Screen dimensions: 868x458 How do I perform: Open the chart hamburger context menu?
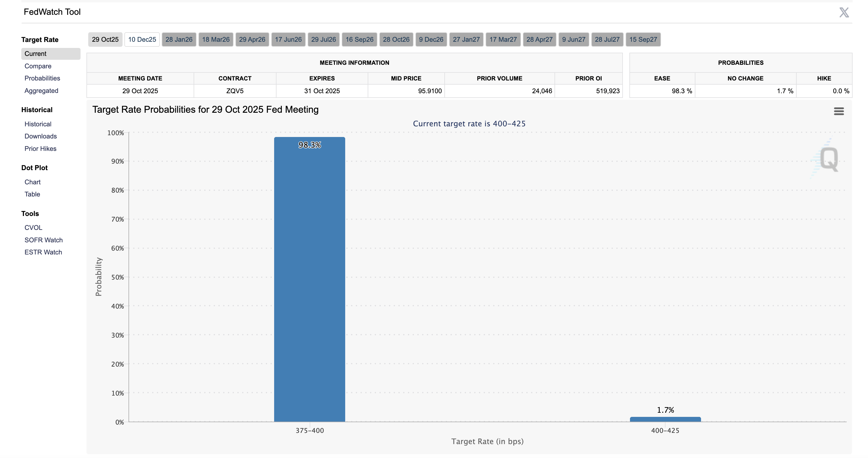(839, 111)
